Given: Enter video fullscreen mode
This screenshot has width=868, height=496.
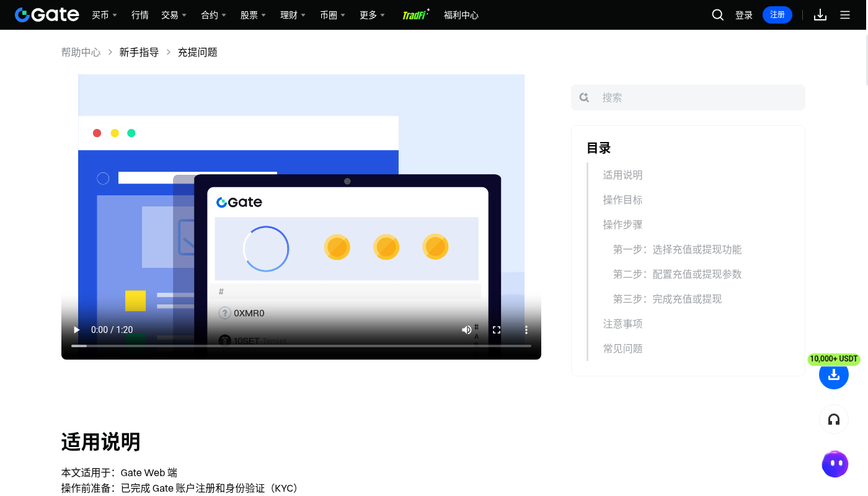Looking at the screenshot, I should pos(497,330).
